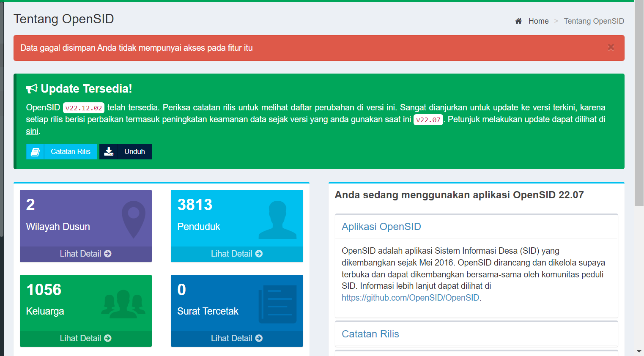
Task: Click the 'Tentang OpenSID' page title
Action: (x=64, y=19)
